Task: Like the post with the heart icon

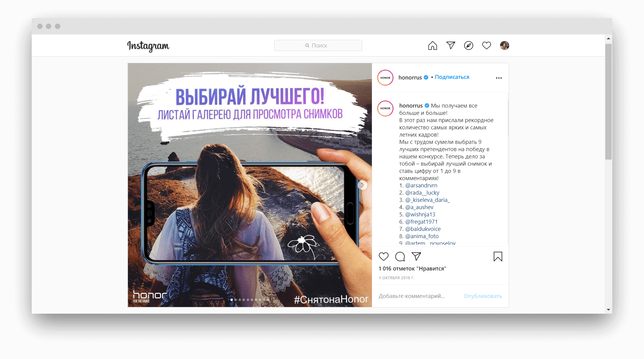Action: coord(383,257)
